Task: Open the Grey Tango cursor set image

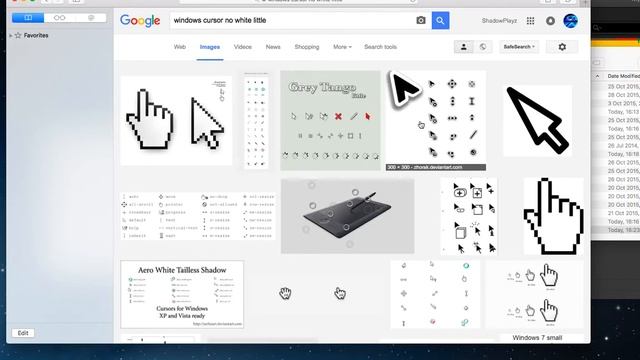Action: 330,120
